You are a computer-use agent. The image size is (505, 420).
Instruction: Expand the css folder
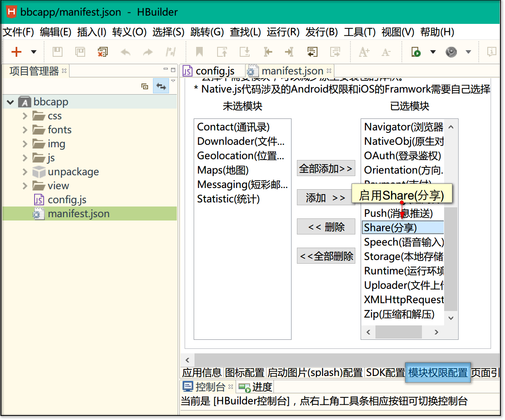25,116
